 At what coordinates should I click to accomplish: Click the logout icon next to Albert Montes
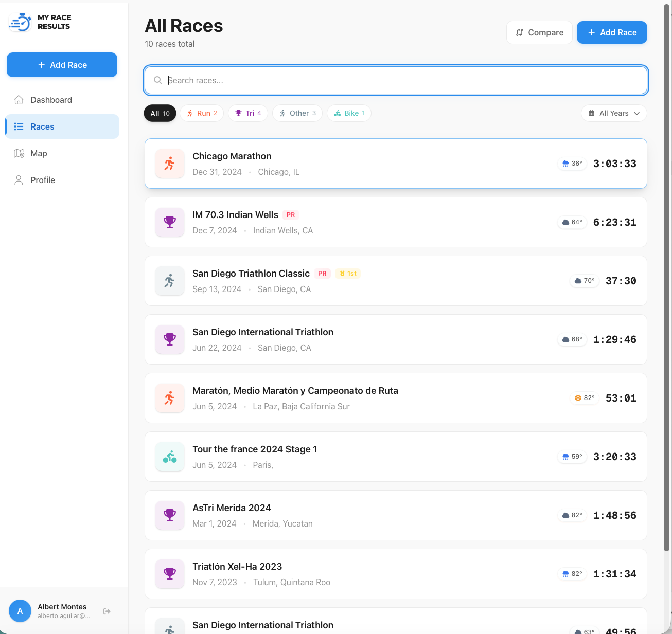pos(107,611)
